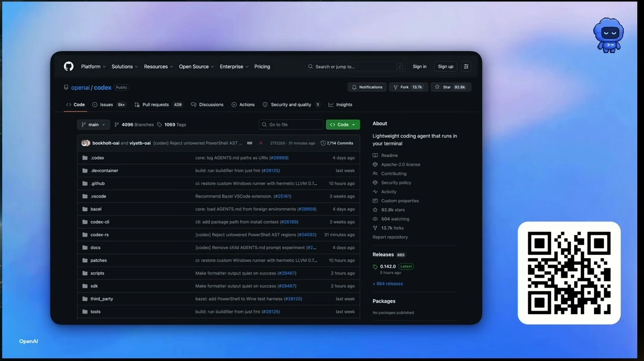Click the codex-rs folder icon

click(x=85, y=235)
